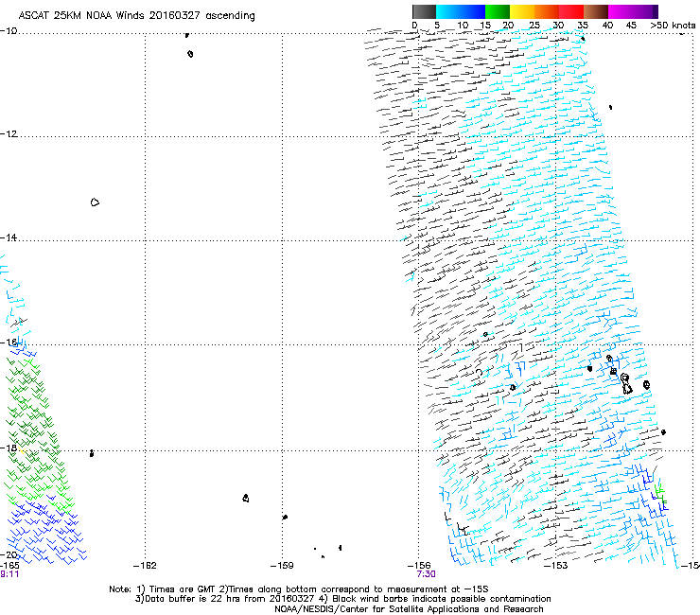
Task: Click the latitude label -18
Action: (x=9, y=448)
